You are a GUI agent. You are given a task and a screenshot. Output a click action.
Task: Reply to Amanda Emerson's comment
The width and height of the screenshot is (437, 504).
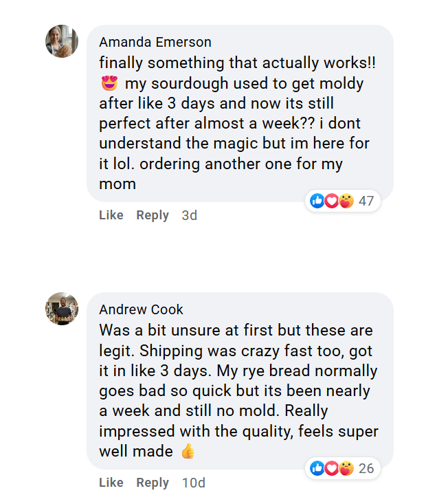153,215
